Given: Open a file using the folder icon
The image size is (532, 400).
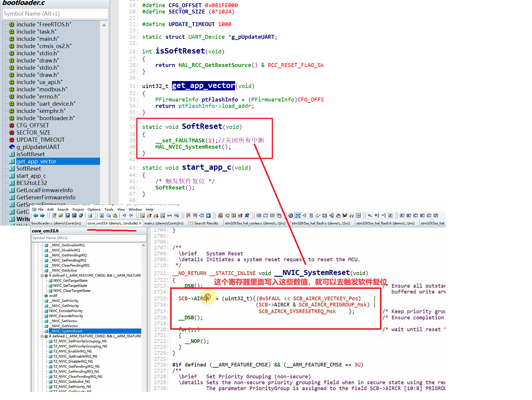Looking at the screenshot, I should coord(61,215).
